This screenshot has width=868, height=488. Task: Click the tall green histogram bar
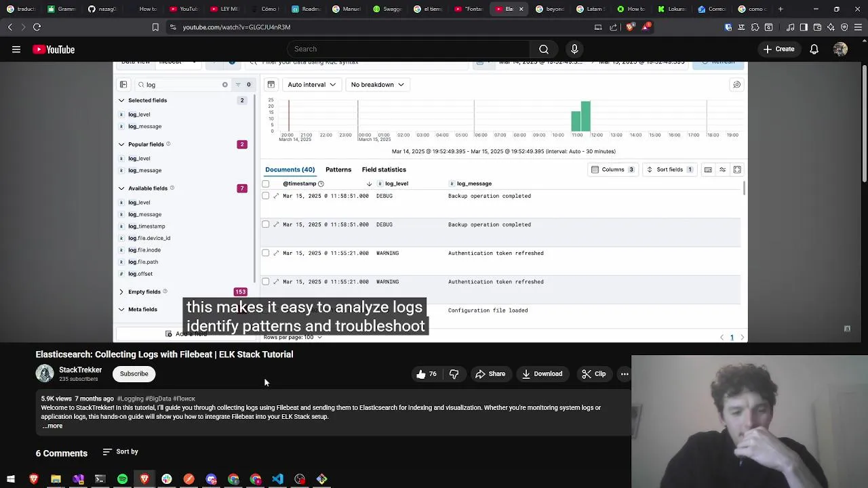pyautogui.click(x=585, y=116)
